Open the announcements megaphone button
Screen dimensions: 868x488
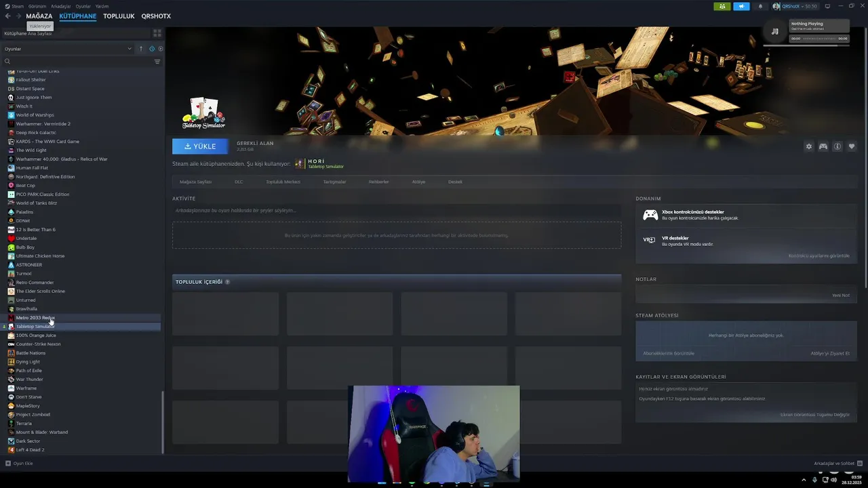[741, 6]
